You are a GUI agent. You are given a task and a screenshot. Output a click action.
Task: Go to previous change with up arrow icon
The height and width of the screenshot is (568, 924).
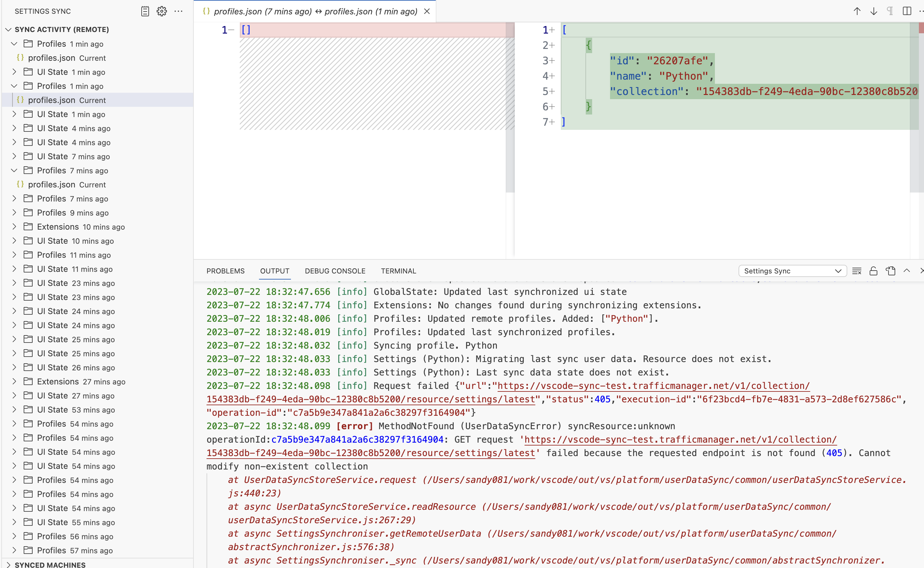(857, 11)
